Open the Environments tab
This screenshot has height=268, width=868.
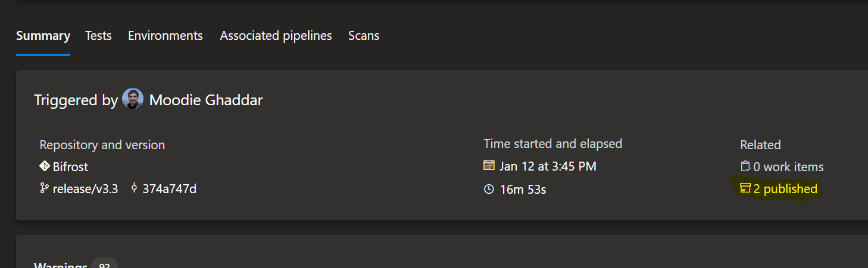click(x=166, y=36)
